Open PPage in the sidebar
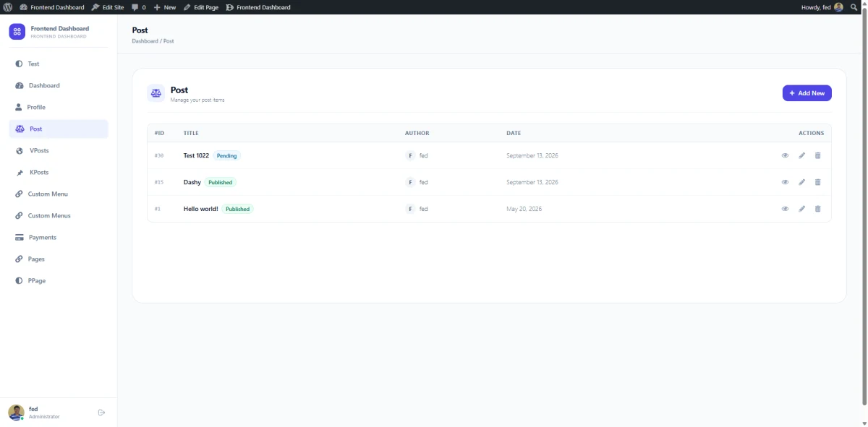 59,280
